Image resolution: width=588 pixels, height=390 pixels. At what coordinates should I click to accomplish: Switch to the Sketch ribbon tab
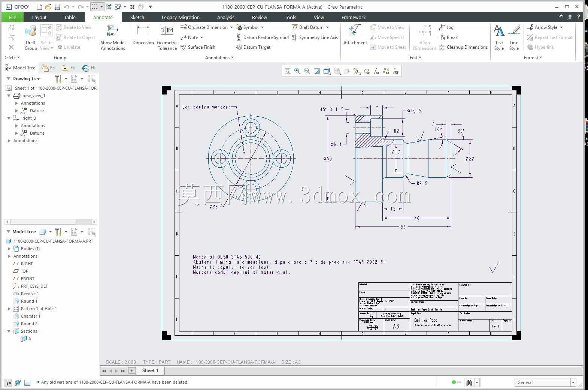pos(137,17)
